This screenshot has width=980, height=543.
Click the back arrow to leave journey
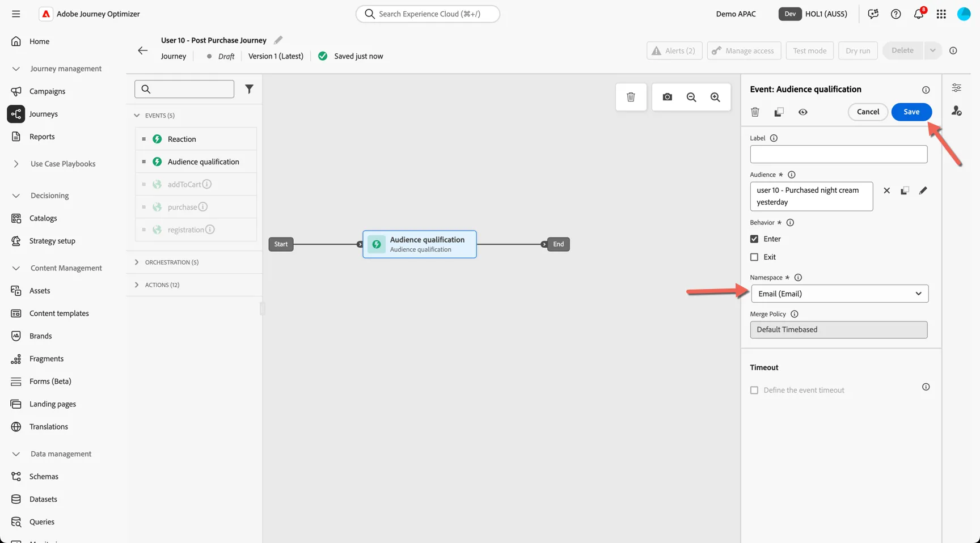142,50
